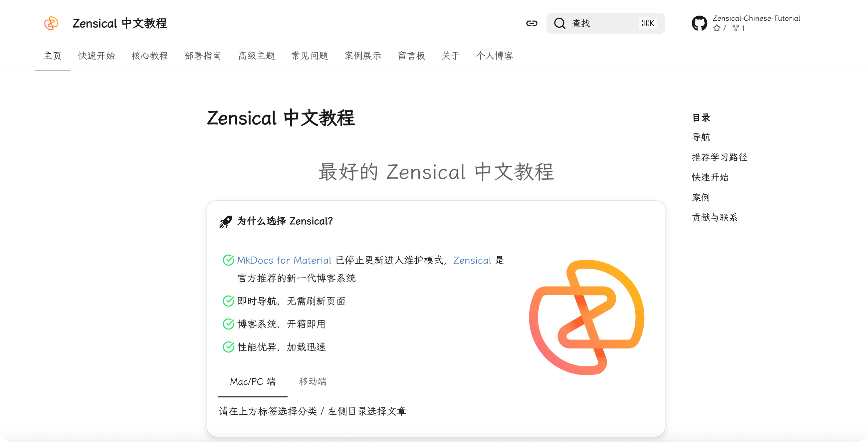Viewport: 868px width, 442px height.
Task: Click the green check icon beside 博客系统
Action: pos(228,324)
